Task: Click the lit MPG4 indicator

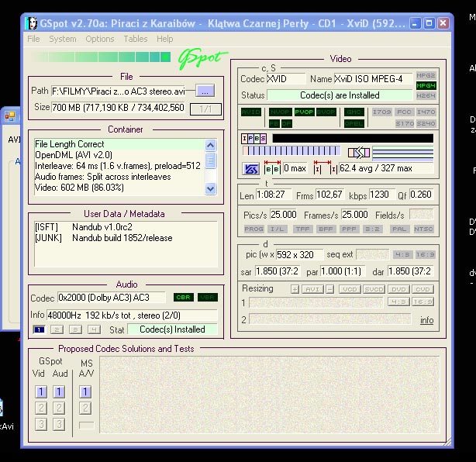Action: 426,85
